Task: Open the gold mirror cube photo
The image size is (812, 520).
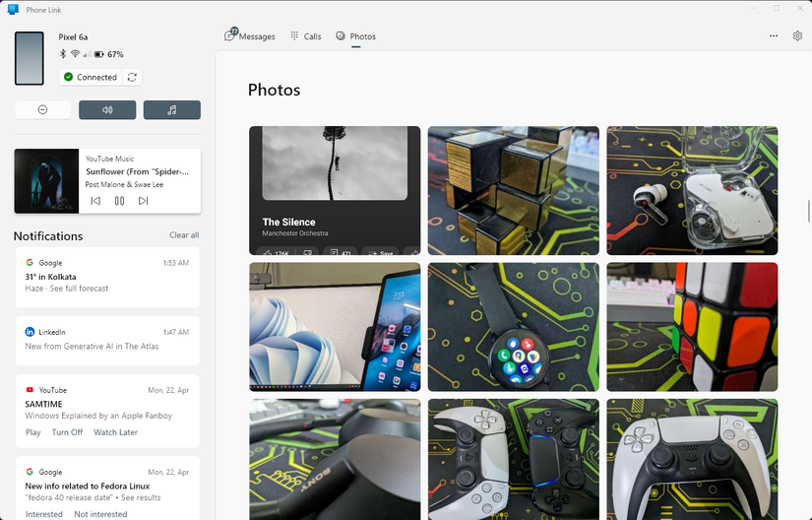Action: click(513, 191)
